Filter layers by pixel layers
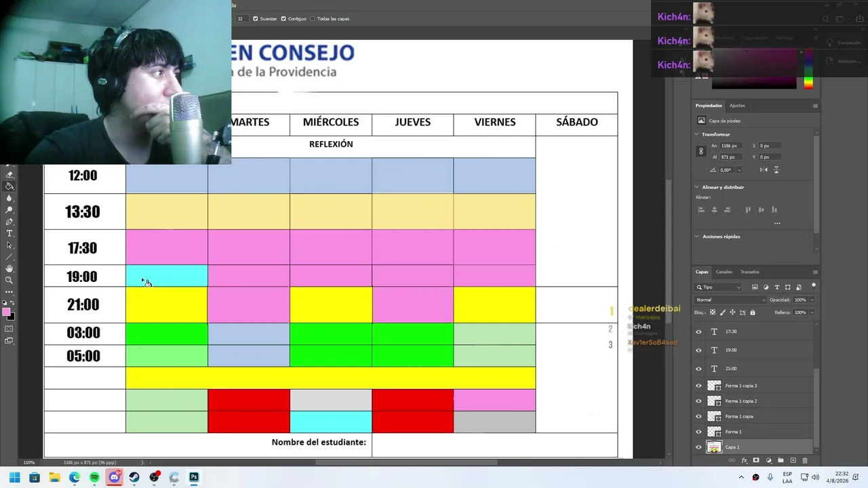This screenshot has width=868, height=488. (x=755, y=287)
